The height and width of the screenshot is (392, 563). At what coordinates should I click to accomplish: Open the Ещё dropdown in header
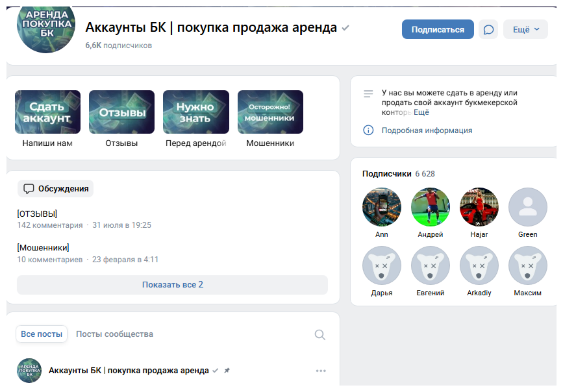click(x=525, y=29)
